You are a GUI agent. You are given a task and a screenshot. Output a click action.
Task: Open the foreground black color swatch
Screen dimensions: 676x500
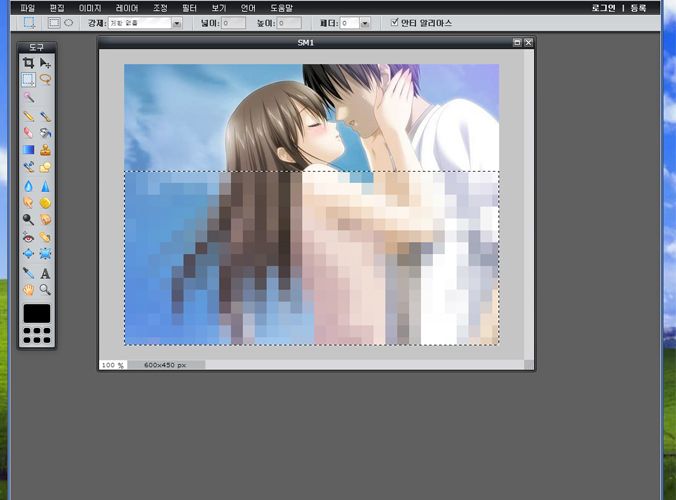pos(37,313)
